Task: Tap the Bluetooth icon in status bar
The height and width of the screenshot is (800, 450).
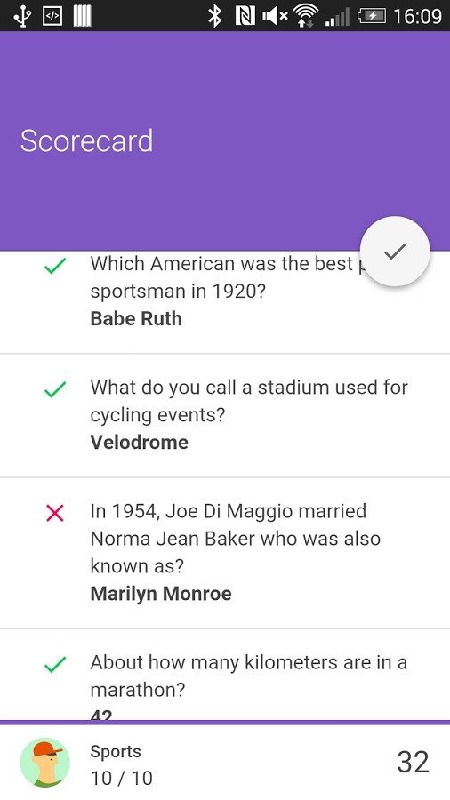Action: coord(215,16)
